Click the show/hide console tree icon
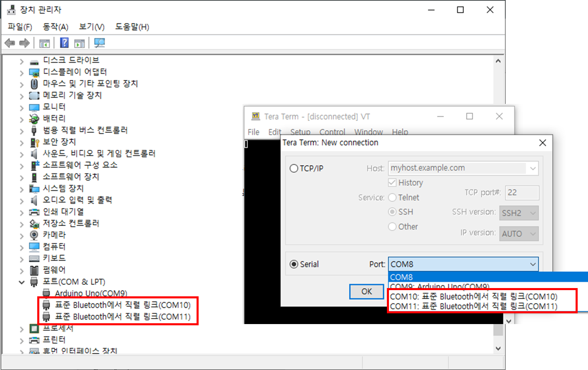 click(x=44, y=43)
